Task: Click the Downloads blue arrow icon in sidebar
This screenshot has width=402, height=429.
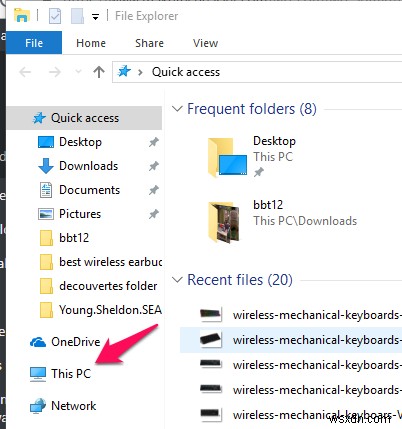Action: 46,166
